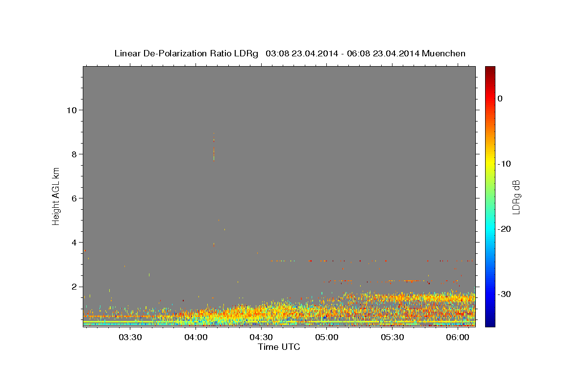
Task: Click the '04:00' time tick label
Action: (x=196, y=338)
